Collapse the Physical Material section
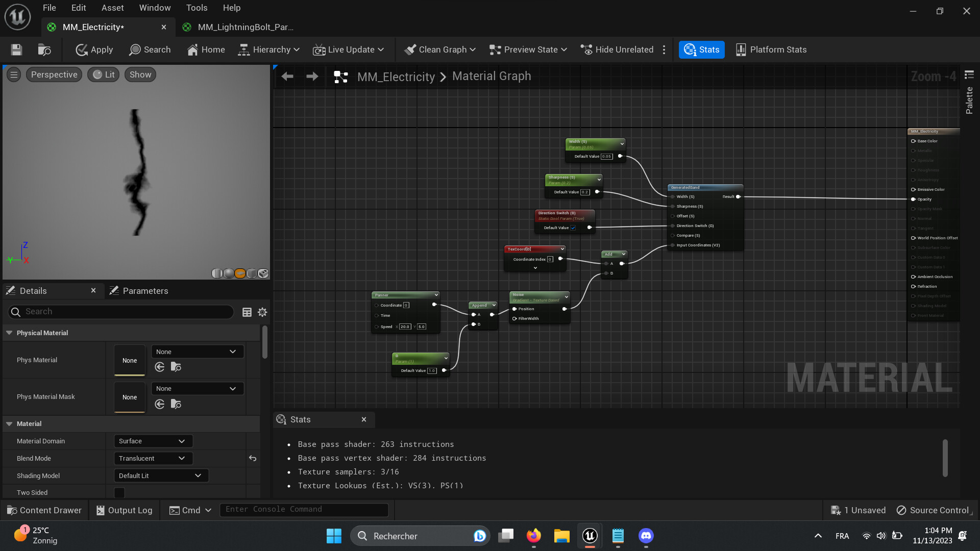980x551 pixels. click(x=9, y=333)
